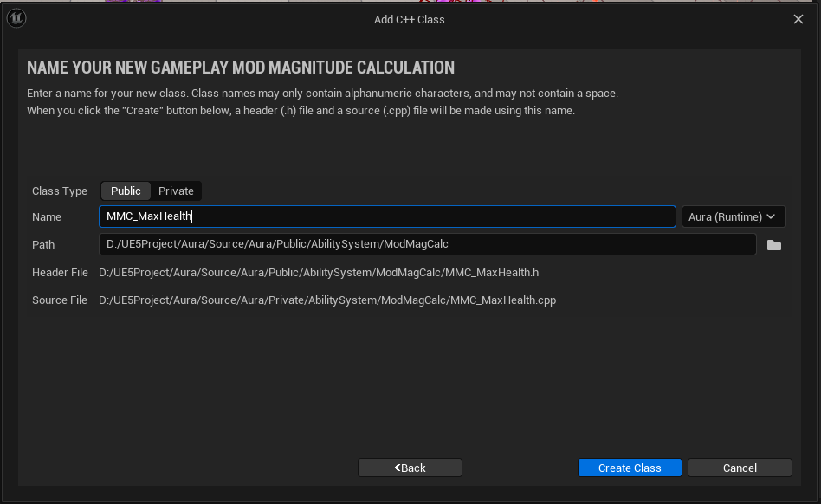The width and height of the screenshot is (821, 504).
Task: Open the Aura (Runtime) module dropdown
Action: click(733, 216)
